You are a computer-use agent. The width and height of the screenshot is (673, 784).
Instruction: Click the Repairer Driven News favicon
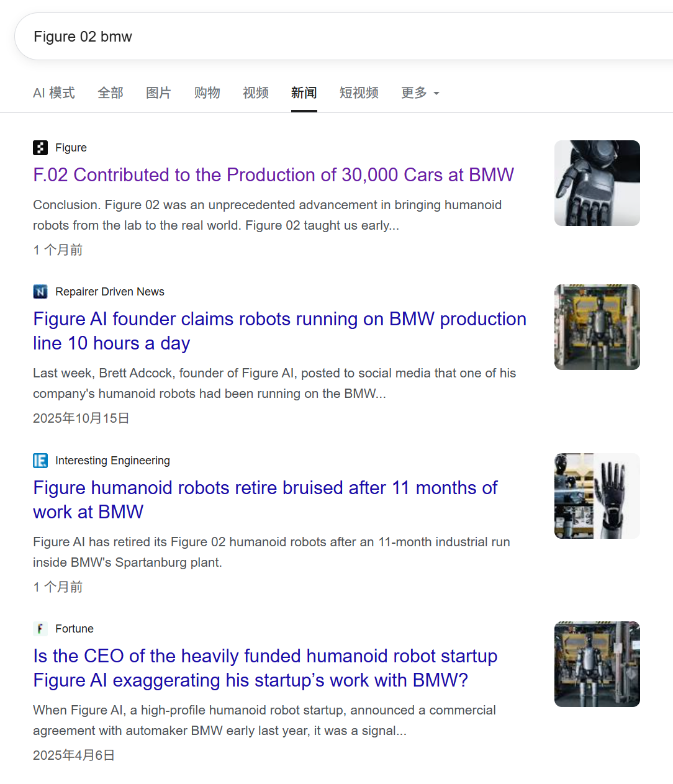pyautogui.click(x=40, y=292)
